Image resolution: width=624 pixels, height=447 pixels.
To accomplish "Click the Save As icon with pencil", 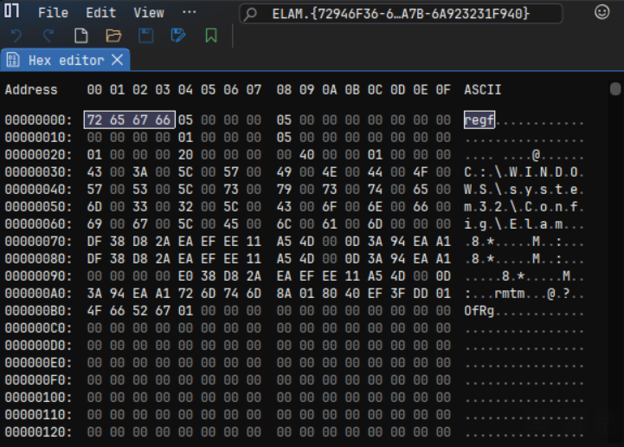I will pyautogui.click(x=178, y=36).
